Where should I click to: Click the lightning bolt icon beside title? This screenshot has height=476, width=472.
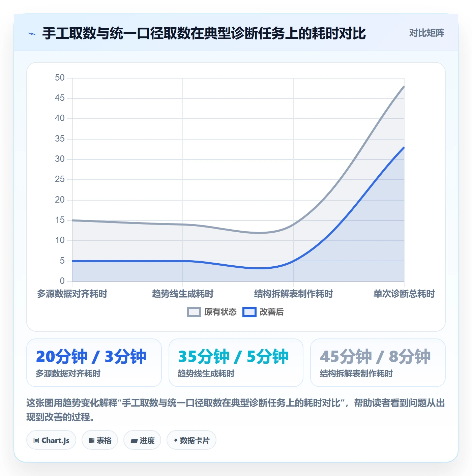point(32,34)
